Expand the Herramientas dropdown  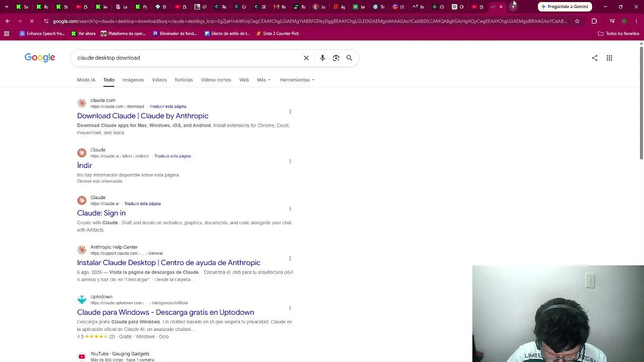pyautogui.click(x=297, y=80)
